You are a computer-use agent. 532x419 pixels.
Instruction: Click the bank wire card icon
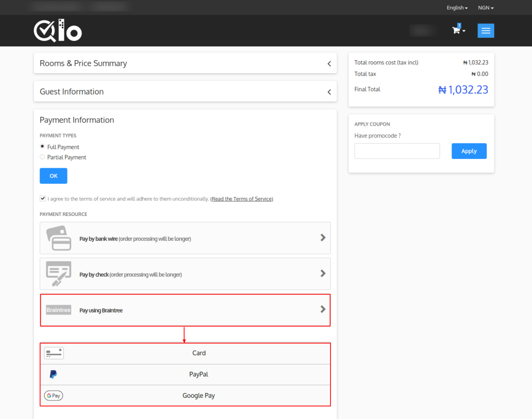coord(58,238)
